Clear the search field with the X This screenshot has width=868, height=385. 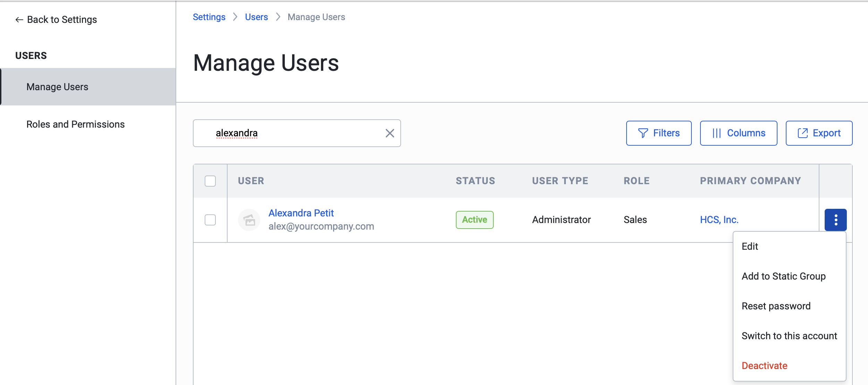(390, 133)
